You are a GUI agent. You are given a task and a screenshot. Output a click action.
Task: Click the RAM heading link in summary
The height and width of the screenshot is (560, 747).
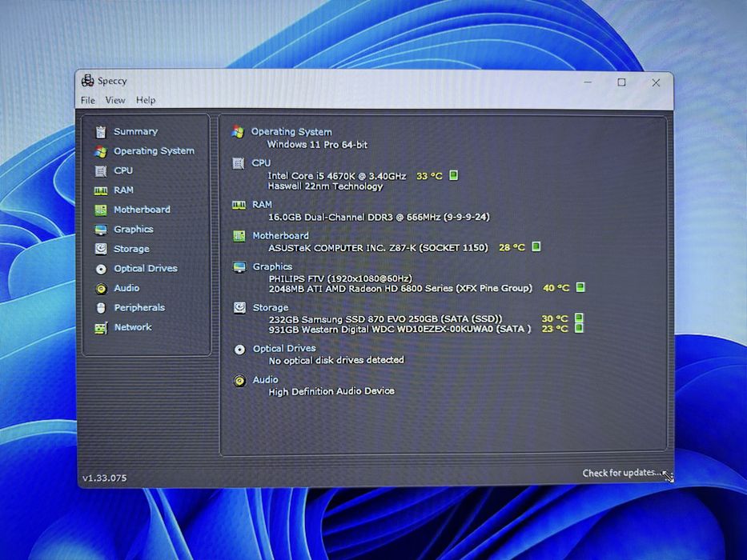coord(262,204)
